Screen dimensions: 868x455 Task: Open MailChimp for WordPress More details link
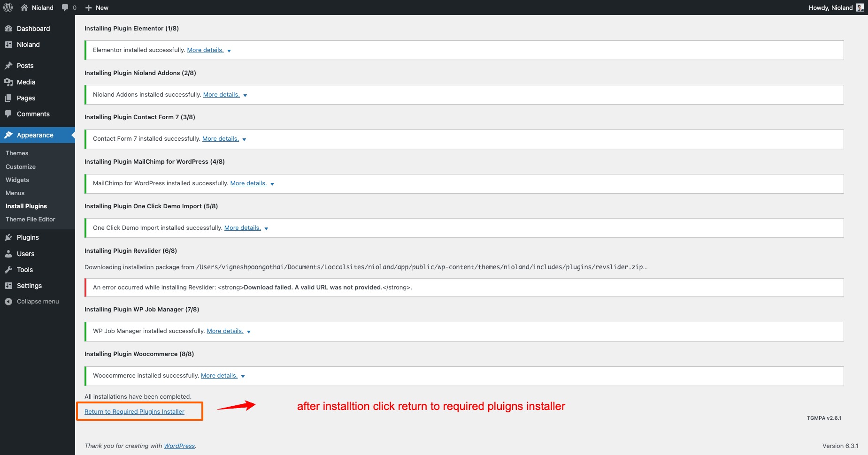coord(248,183)
